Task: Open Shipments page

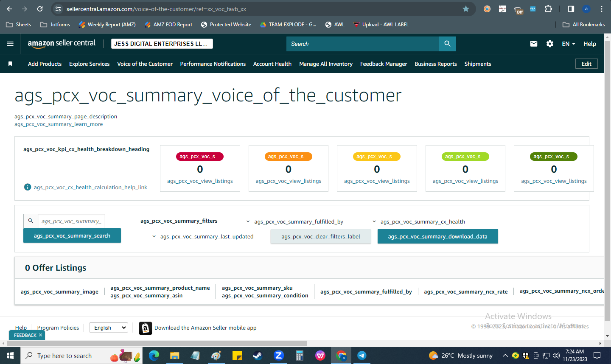Action: pos(478,64)
